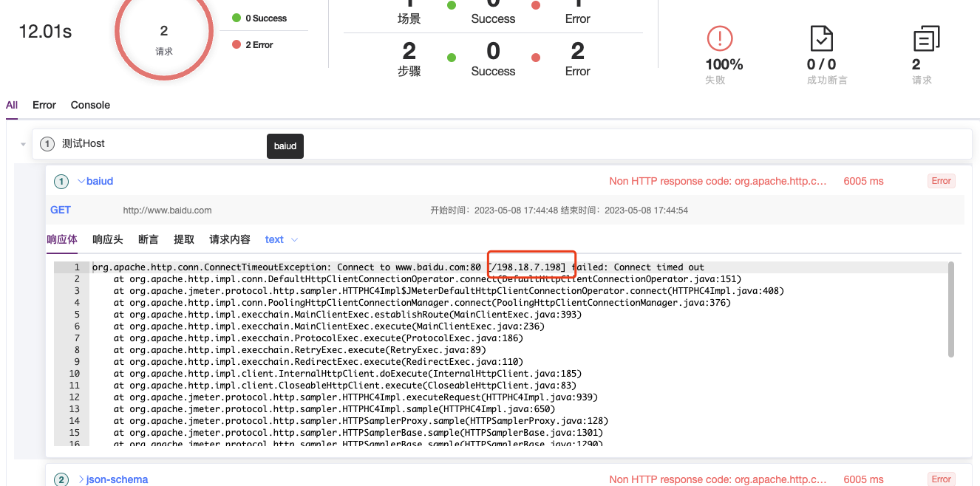Switch to the Error tab

point(44,105)
